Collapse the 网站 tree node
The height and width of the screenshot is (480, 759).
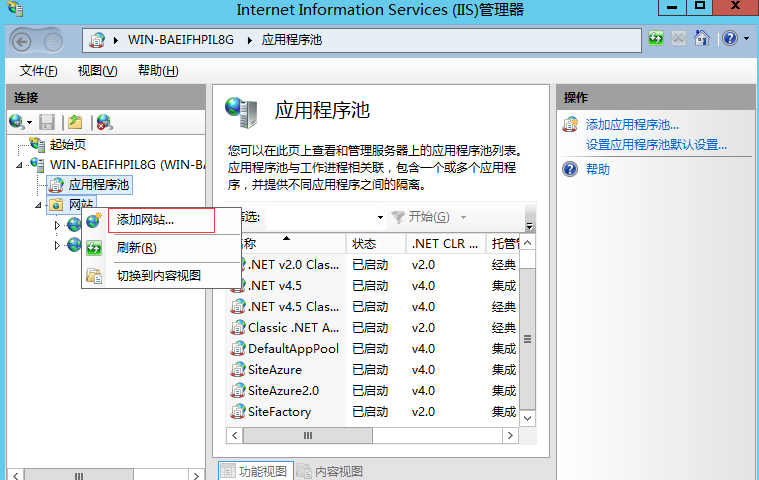coord(38,205)
